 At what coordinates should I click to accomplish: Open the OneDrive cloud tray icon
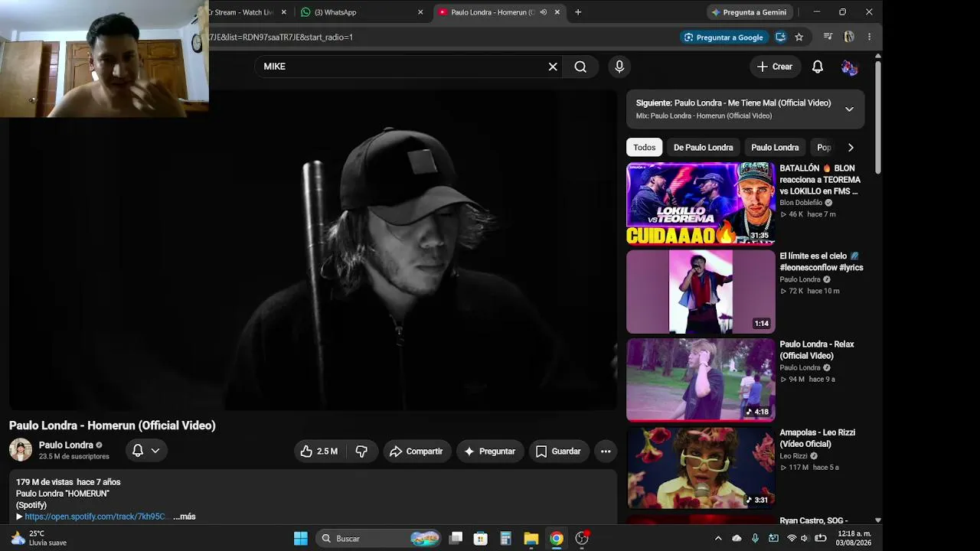tap(737, 539)
